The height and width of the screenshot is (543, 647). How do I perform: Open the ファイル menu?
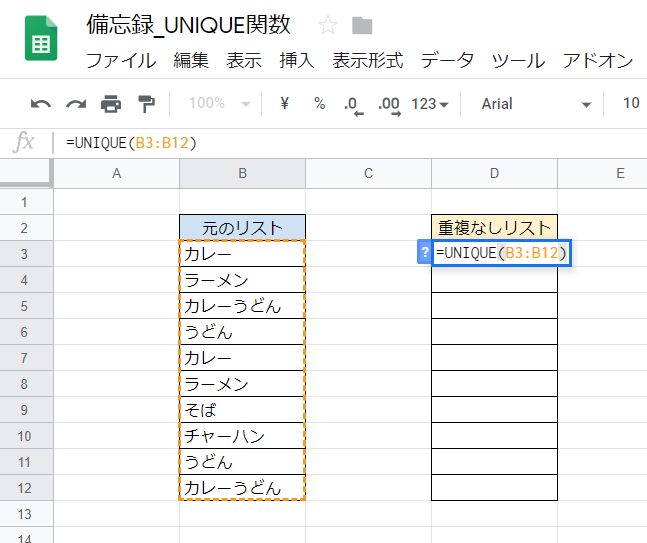pyautogui.click(x=121, y=61)
